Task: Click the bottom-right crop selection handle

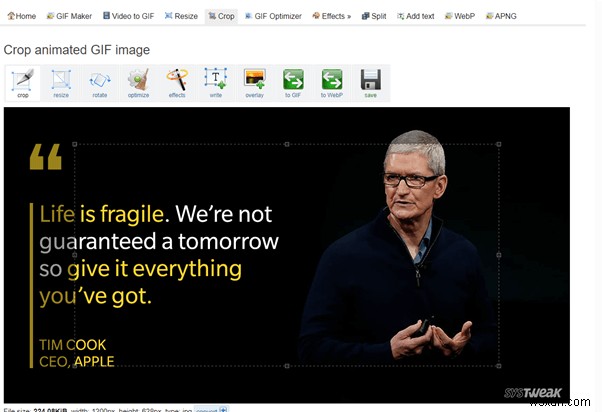Action: pos(499,366)
